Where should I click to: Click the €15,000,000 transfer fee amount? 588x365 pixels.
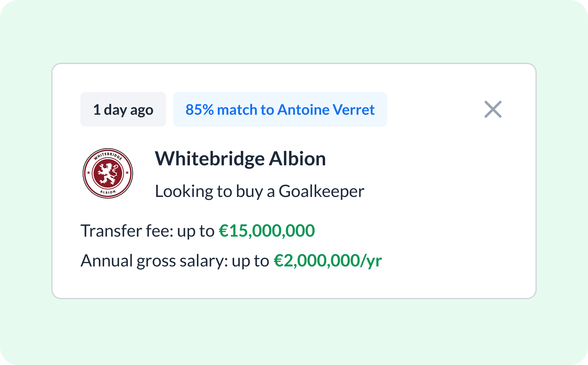click(267, 231)
